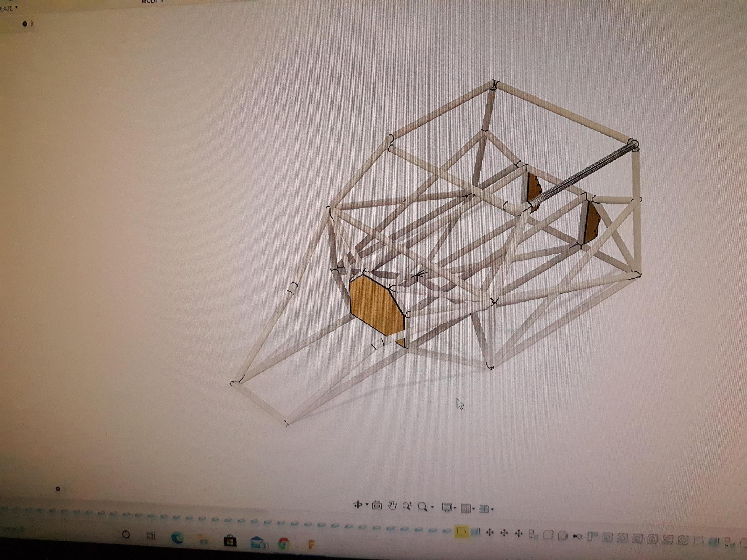Click the Look At icon in navigation bar
This screenshot has height=560, width=747.
coord(377,505)
